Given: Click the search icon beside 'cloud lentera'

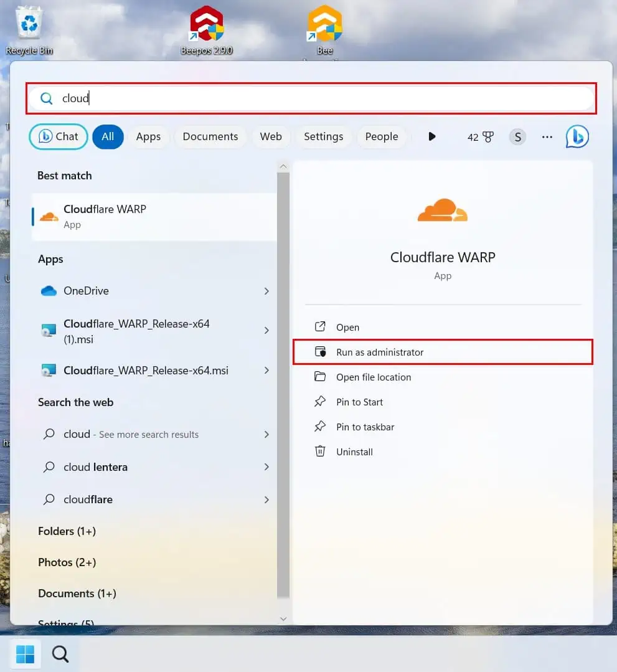Looking at the screenshot, I should (49, 466).
